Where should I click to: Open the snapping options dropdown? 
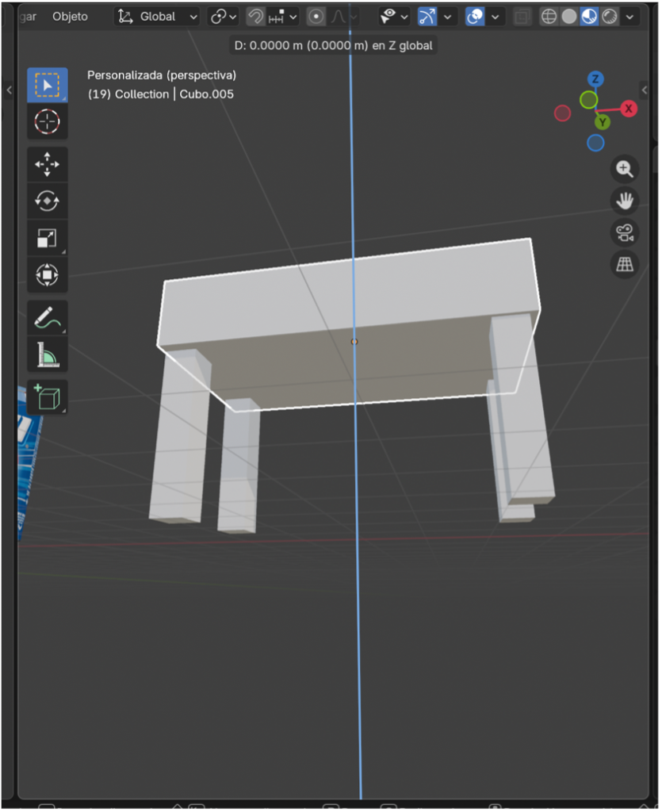293,16
